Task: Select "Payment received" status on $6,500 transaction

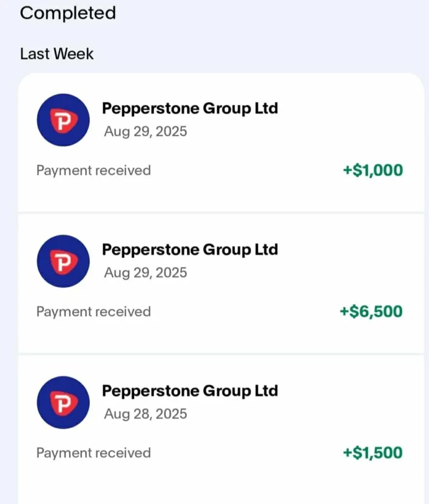Action: pos(93,312)
